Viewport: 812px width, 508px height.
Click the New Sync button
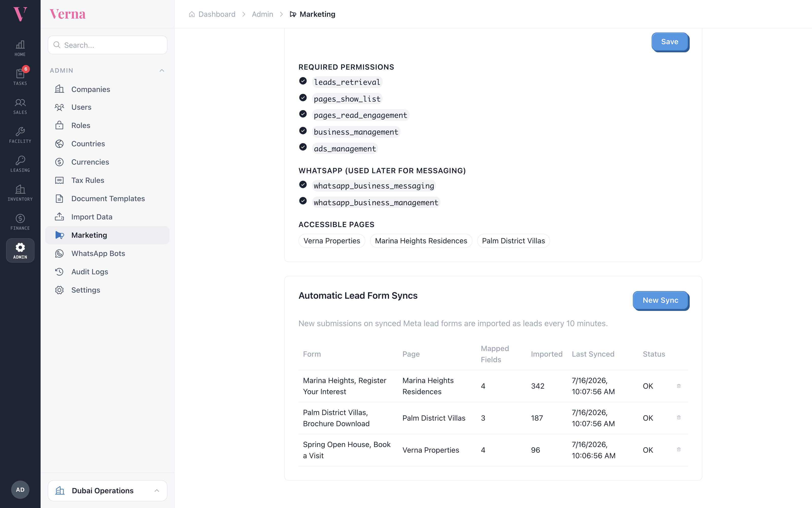point(661,300)
